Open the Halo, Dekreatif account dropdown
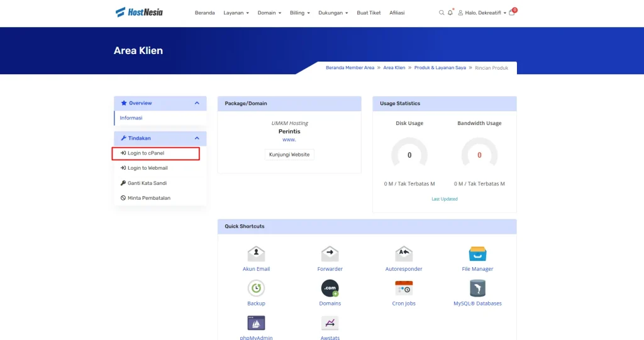Image resolution: width=644 pixels, height=340 pixels. click(482, 13)
